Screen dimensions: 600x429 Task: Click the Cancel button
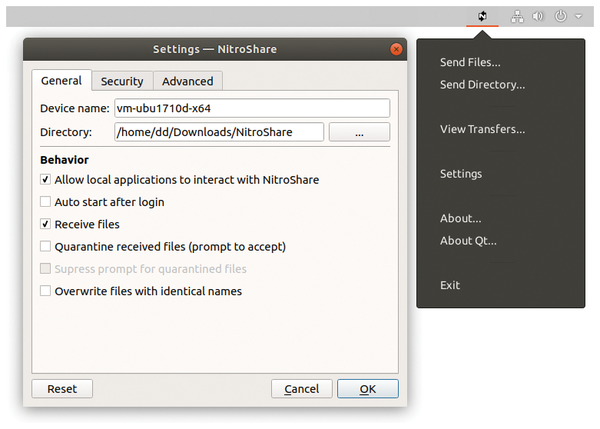pos(302,389)
